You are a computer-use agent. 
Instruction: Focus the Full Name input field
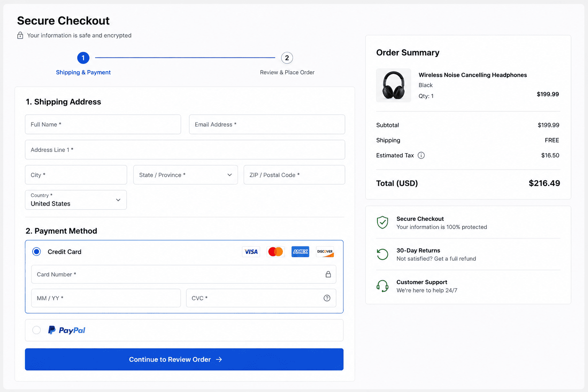click(x=103, y=124)
